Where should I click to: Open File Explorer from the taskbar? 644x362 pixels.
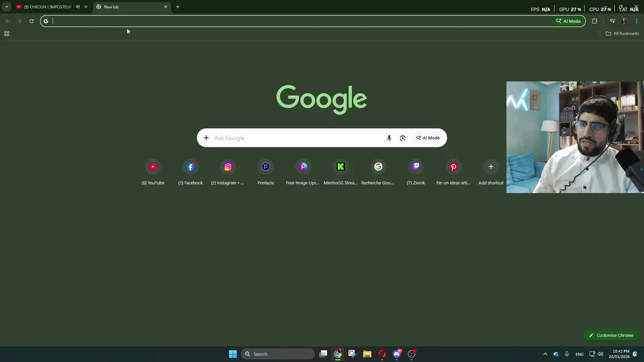[x=367, y=354]
